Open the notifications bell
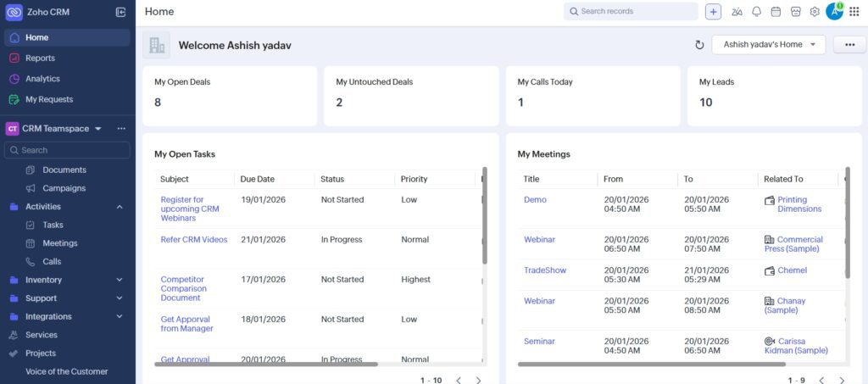 point(756,12)
